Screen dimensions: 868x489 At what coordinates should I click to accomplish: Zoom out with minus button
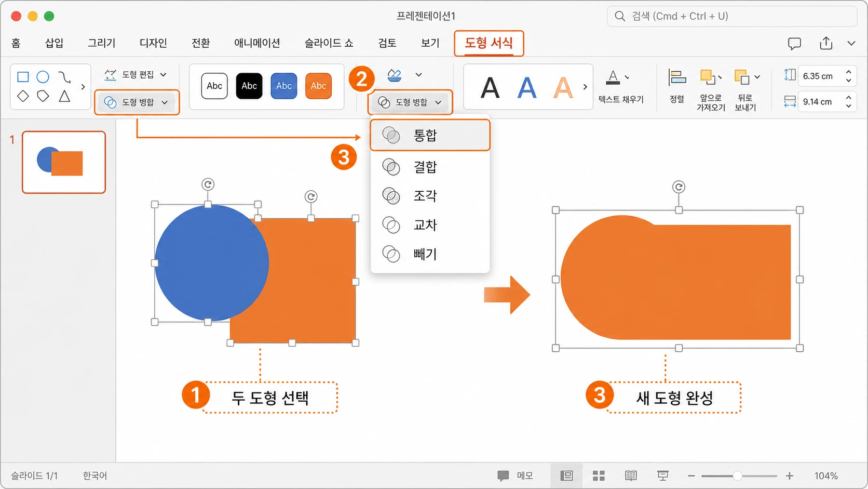coord(691,476)
